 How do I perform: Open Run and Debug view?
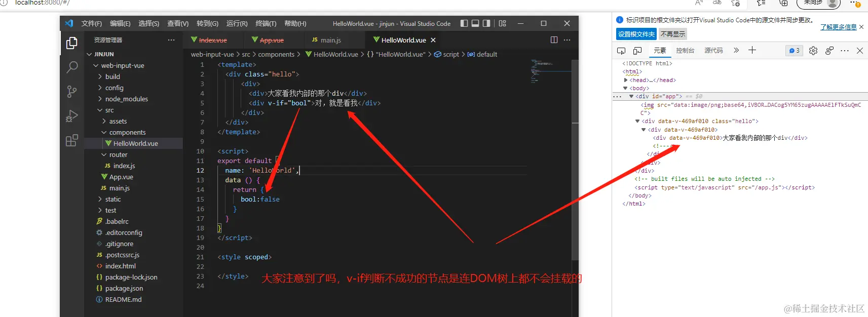click(72, 116)
